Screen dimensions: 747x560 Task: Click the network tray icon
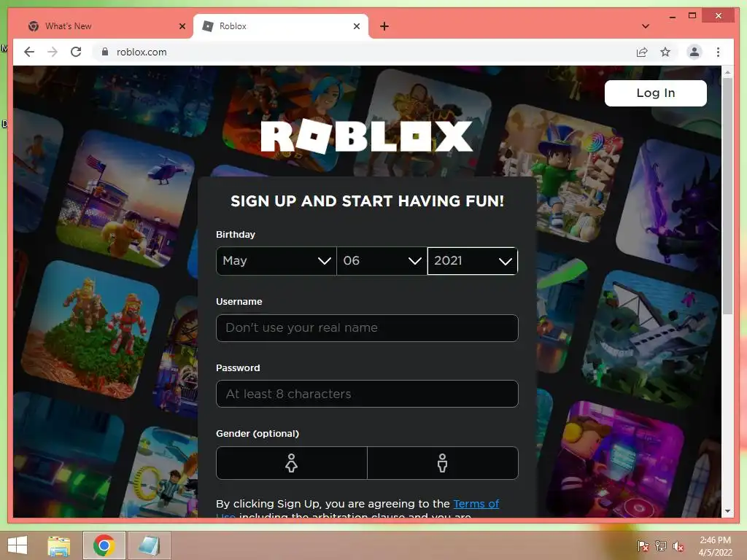pyautogui.click(x=661, y=546)
